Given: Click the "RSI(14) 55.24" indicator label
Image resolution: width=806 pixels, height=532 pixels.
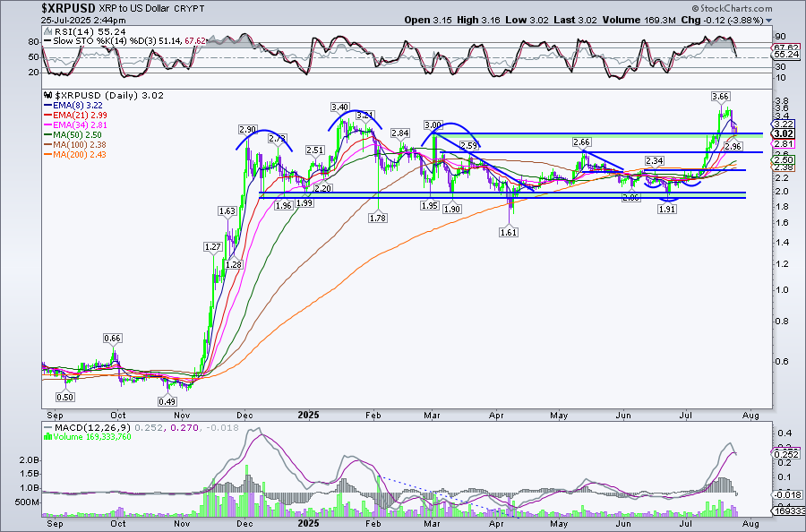Looking at the screenshot, I should click(85, 32).
